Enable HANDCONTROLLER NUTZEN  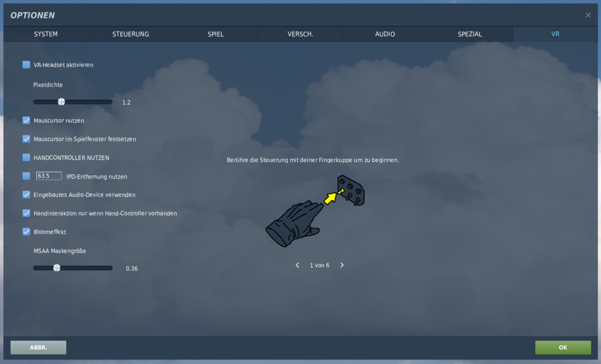[x=26, y=157]
